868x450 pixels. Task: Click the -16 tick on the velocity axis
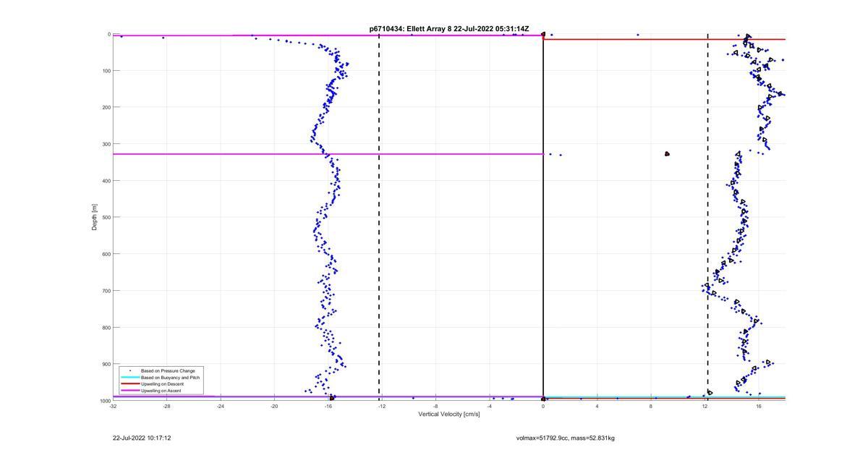[x=328, y=407]
